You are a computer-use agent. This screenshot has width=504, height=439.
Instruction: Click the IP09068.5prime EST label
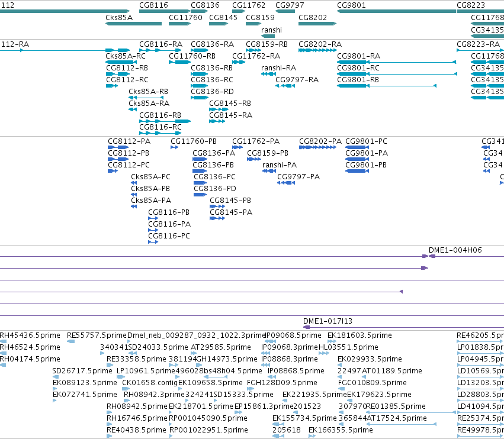tap(294, 335)
